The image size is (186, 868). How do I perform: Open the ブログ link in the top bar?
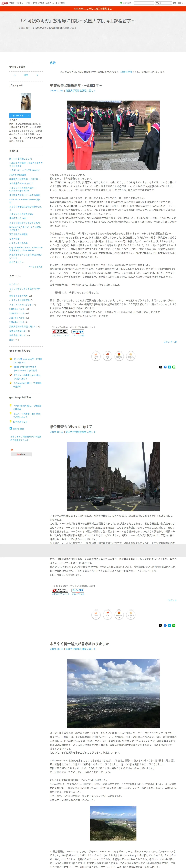pos(12,3)
